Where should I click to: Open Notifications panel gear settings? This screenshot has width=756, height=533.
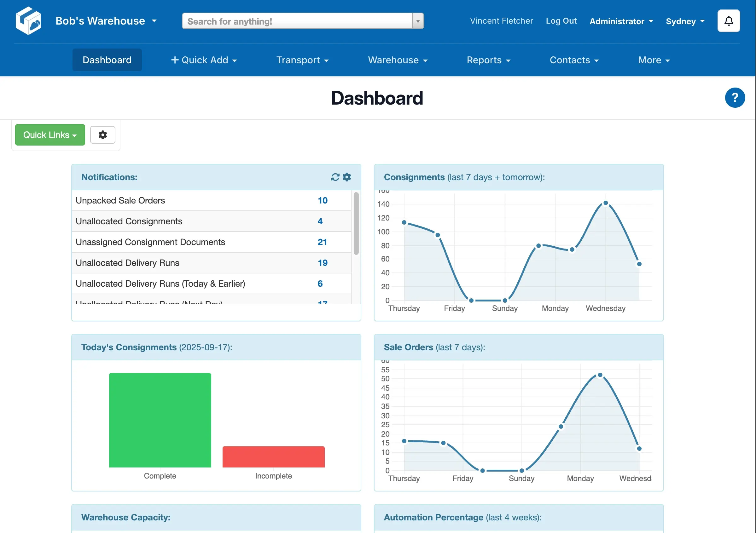tap(347, 177)
